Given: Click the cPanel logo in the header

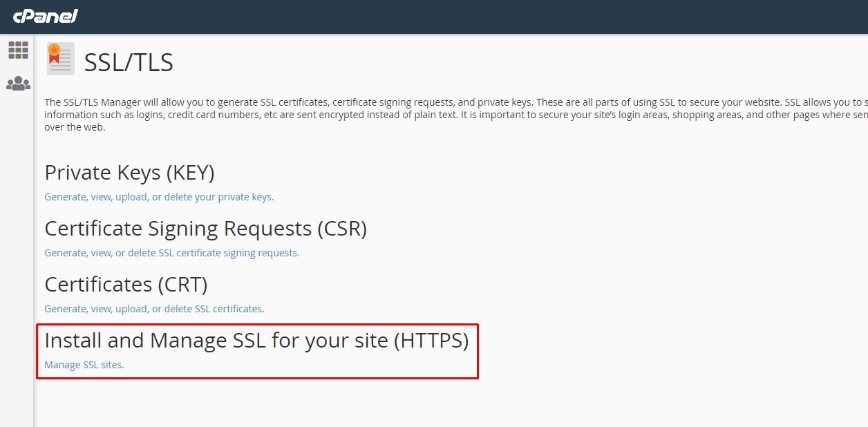Looking at the screenshot, I should click(x=45, y=16).
